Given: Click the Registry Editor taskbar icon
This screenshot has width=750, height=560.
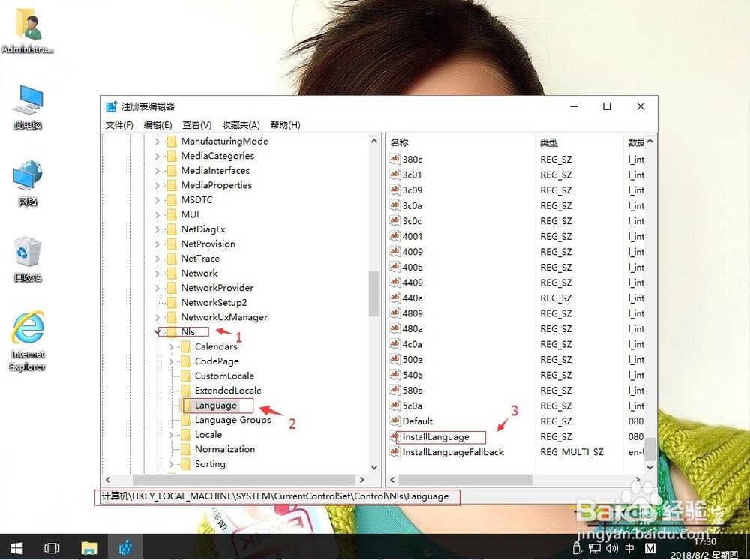Looking at the screenshot, I should point(125,547).
